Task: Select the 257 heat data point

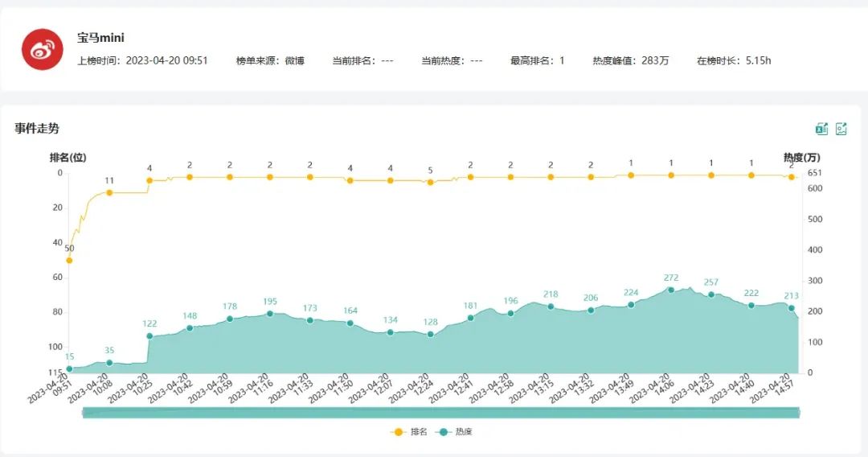Action: pos(711,294)
